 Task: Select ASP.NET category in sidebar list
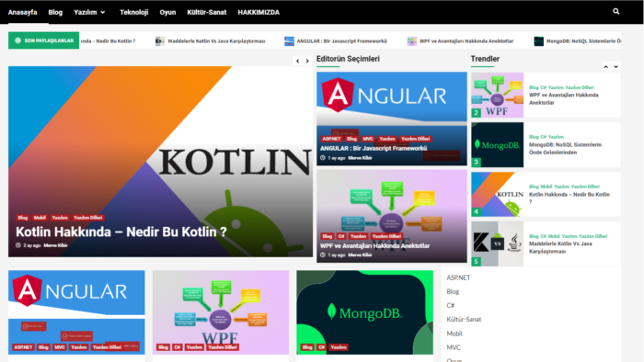point(458,277)
